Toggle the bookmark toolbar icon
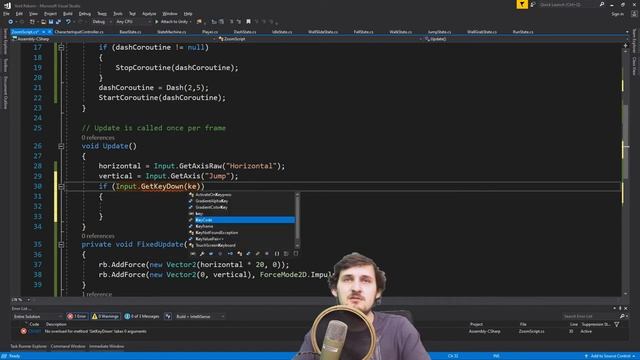This screenshot has height=360, width=640. click(248, 22)
